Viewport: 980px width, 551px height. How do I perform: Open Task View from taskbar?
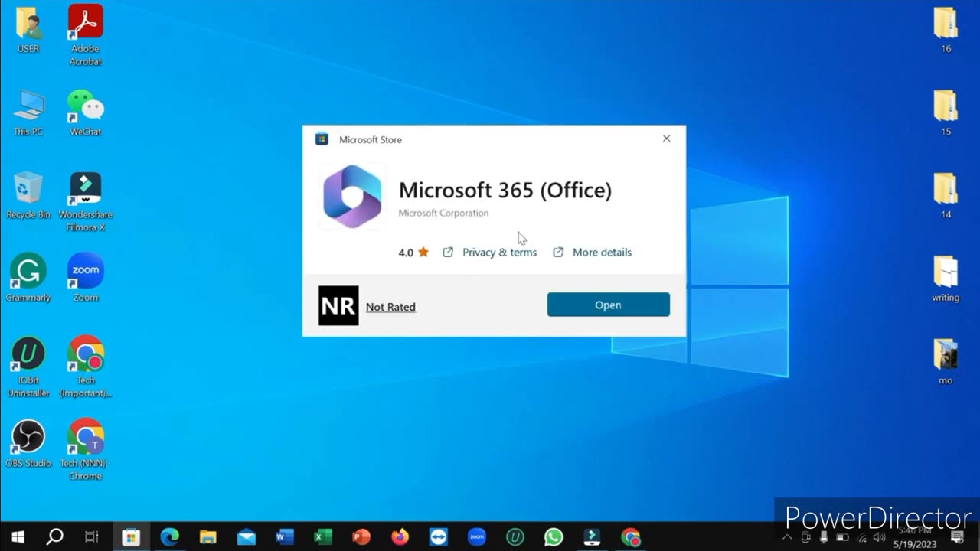click(92, 537)
